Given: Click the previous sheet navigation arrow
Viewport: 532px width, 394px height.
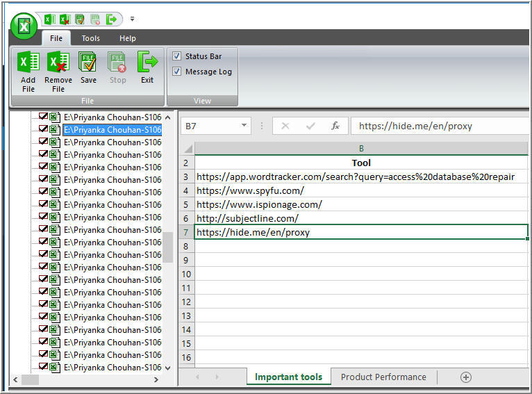Looking at the screenshot, I should [197, 377].
